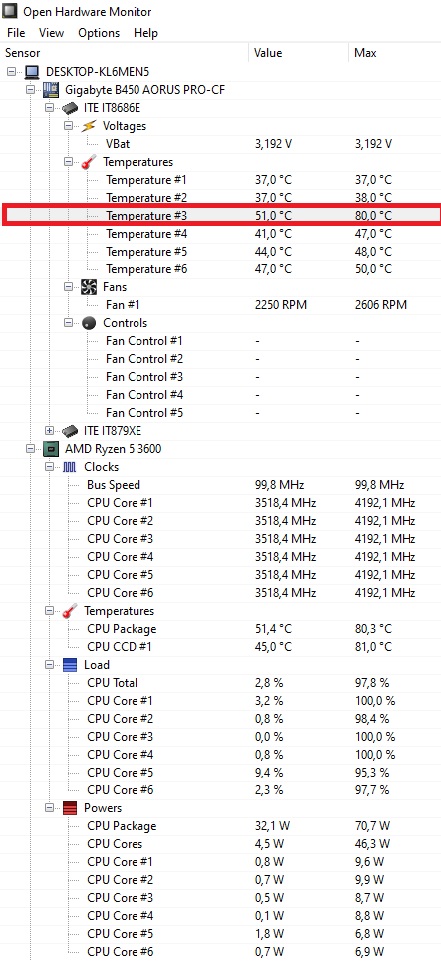Collapse the Fans section

point(69,287)
